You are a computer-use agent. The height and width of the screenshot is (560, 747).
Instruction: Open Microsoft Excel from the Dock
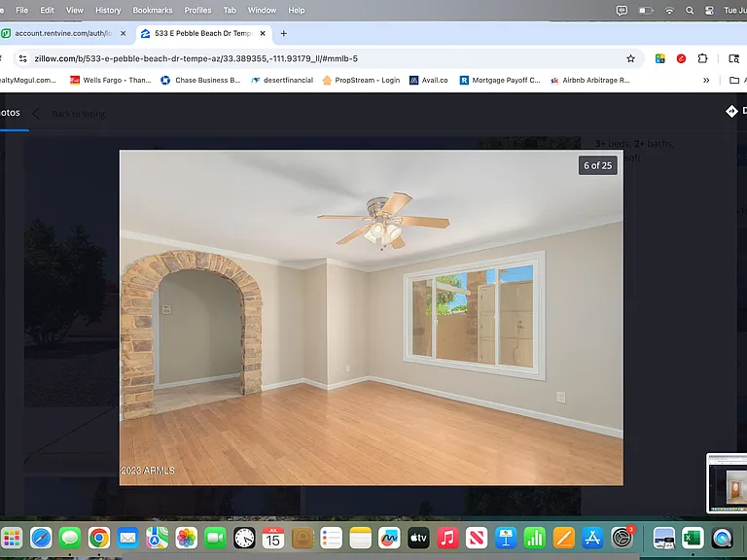(693, 539)
